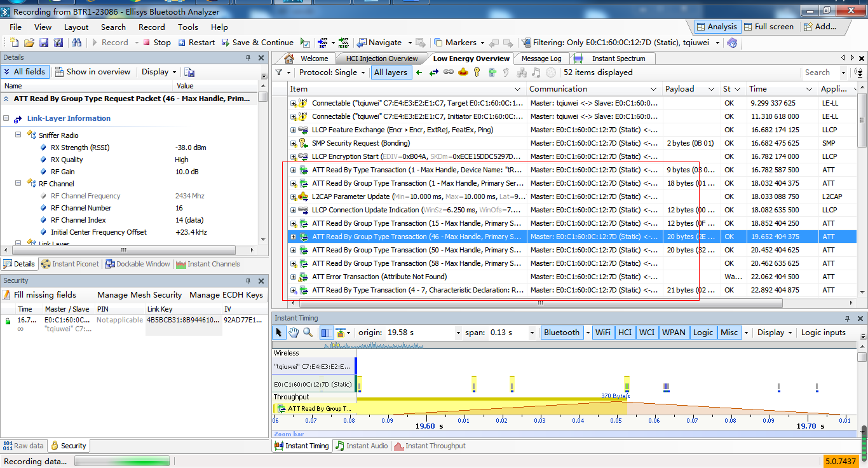The width and height of the screenshot is (868, 468).
Task: Toggle the Logic timing filter
Action: coord(703,333)
